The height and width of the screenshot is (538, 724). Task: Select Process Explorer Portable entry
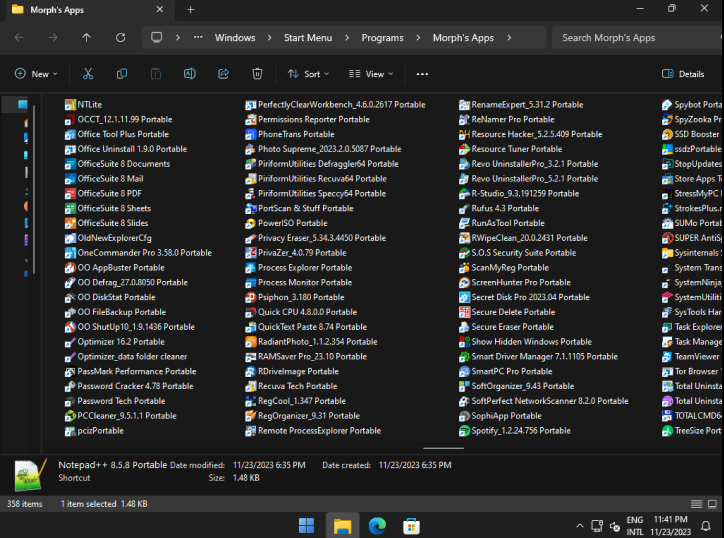pos(298,268)
